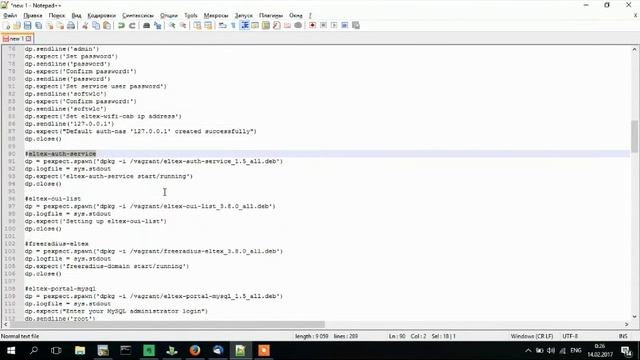Click the horizontal scrollbar thumb

167,324
